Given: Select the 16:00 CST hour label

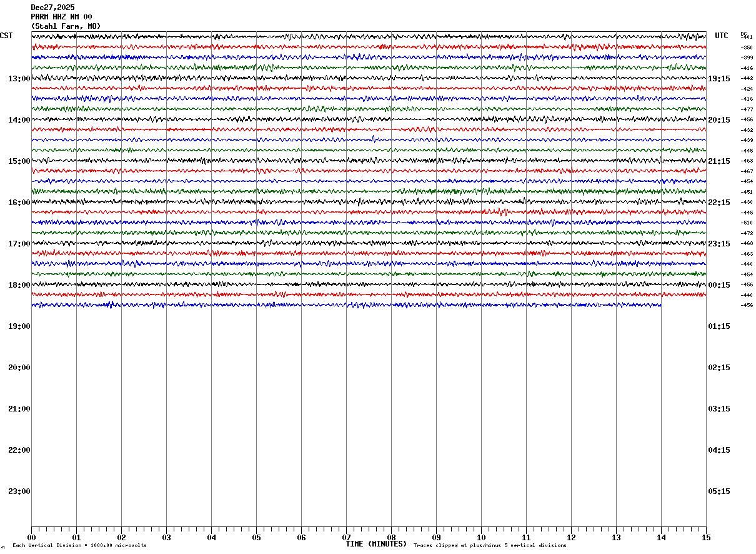Looking at the screenshot, I should (x=19, y=202).
